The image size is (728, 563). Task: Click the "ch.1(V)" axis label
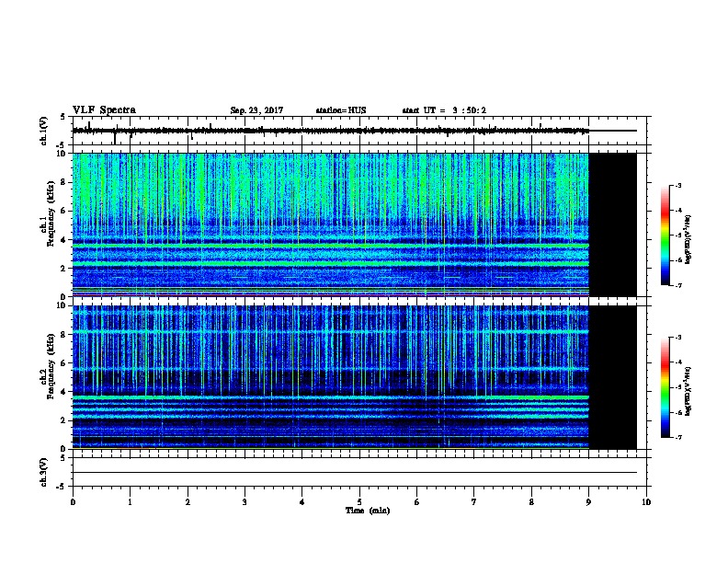[43, 131]
